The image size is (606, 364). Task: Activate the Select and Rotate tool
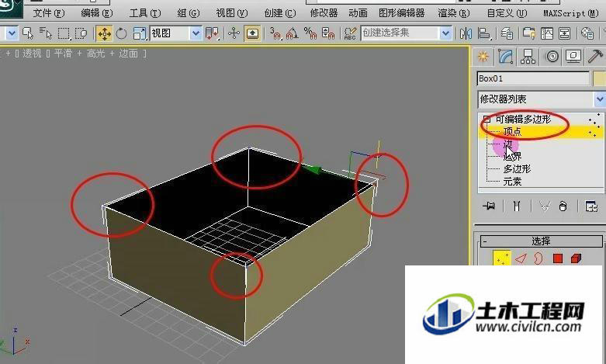(x=121, y=33)
